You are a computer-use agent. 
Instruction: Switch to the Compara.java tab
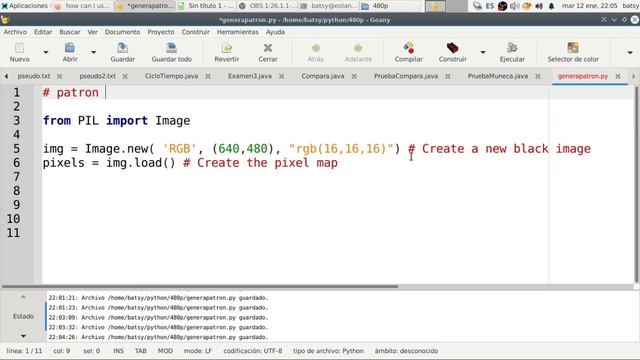tap(322, 76)
